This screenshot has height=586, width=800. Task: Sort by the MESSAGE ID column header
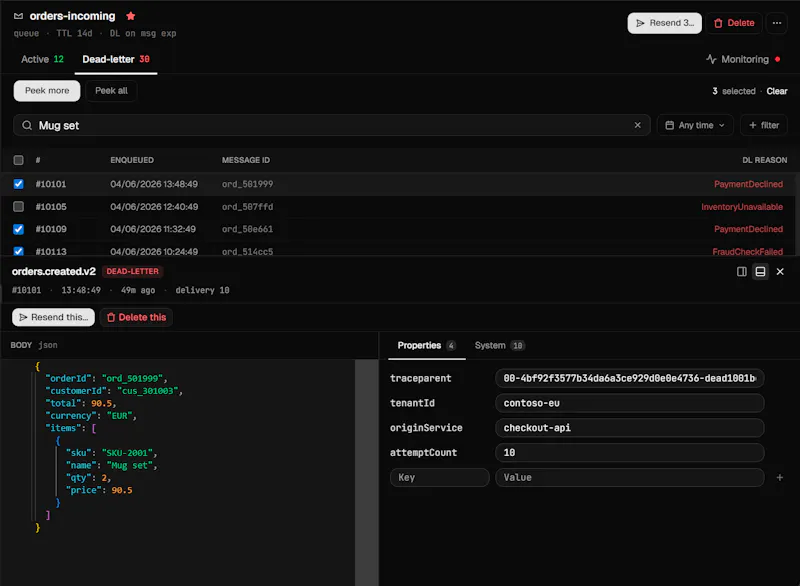(x=246, y=160)
